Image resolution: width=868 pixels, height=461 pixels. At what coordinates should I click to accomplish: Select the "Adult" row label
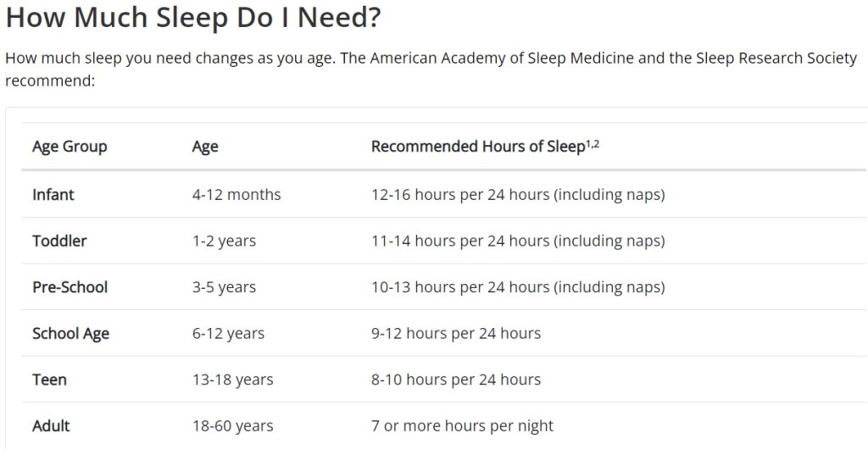pyautogui.click(x=51, y=425)
